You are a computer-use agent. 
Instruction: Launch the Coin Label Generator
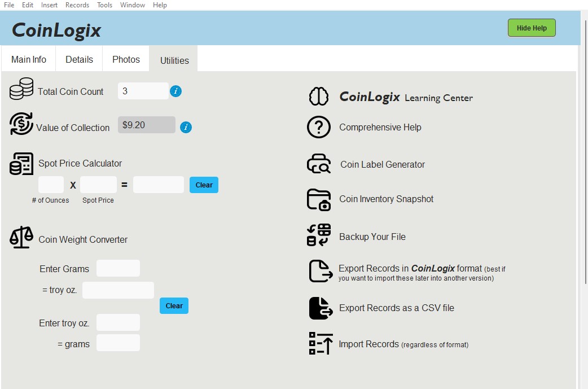point(383,164)
